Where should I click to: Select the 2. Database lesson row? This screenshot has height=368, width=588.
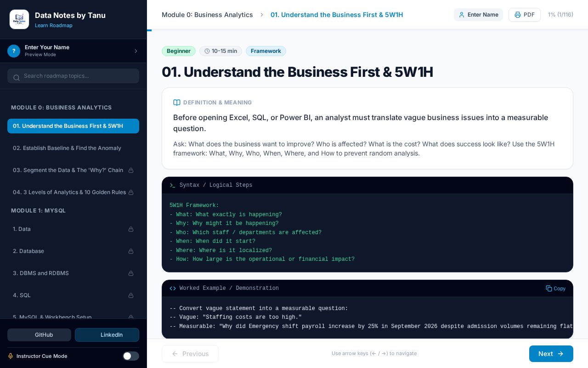[x=73, y=251]
